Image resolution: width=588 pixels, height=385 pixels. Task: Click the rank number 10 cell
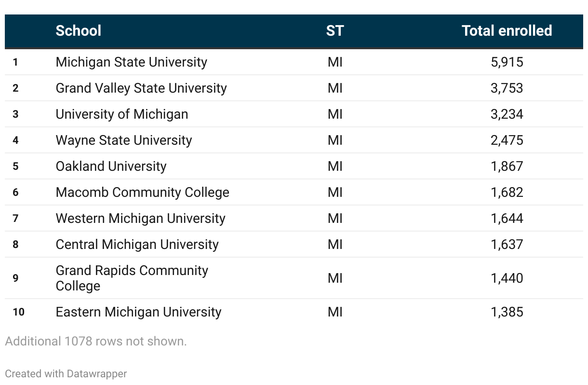pos(18,312)
